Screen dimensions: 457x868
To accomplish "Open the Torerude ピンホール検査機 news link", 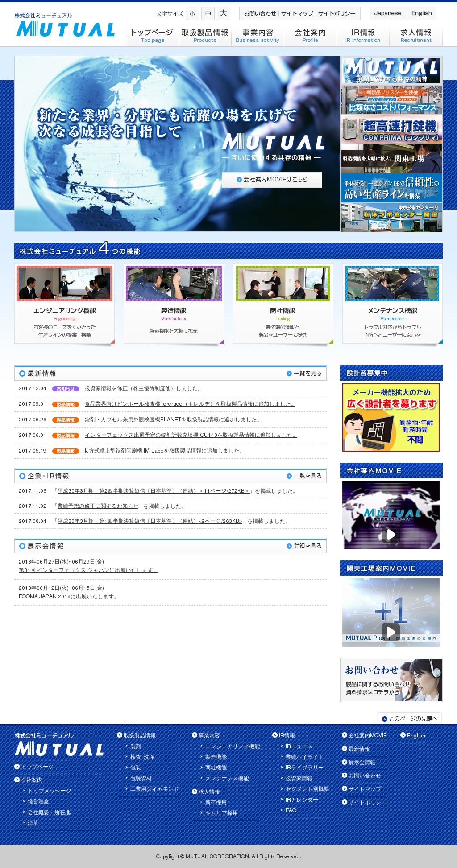I will (190, 404).
